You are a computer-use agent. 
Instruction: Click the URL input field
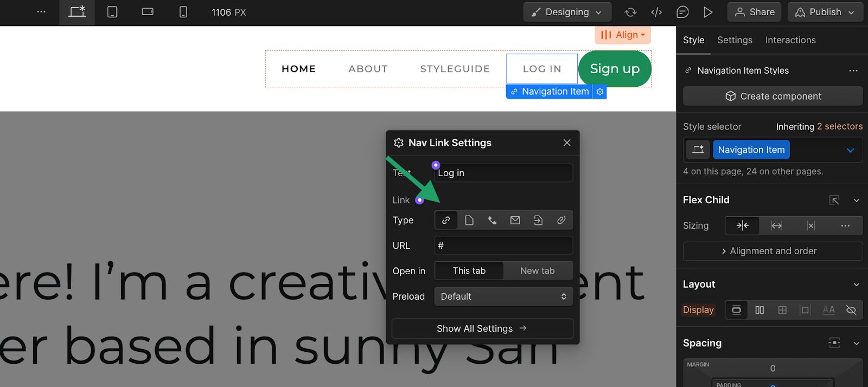[503, 246]
